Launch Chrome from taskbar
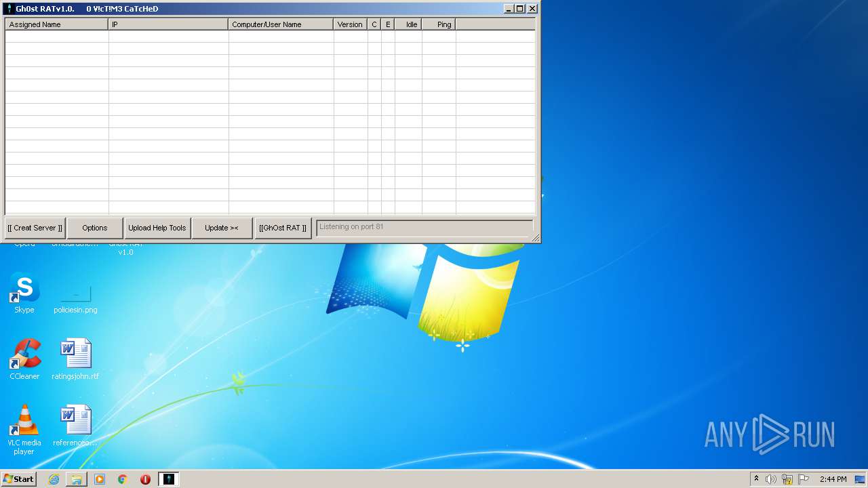This screenshot has width=868, height=488. click(123, 479)
